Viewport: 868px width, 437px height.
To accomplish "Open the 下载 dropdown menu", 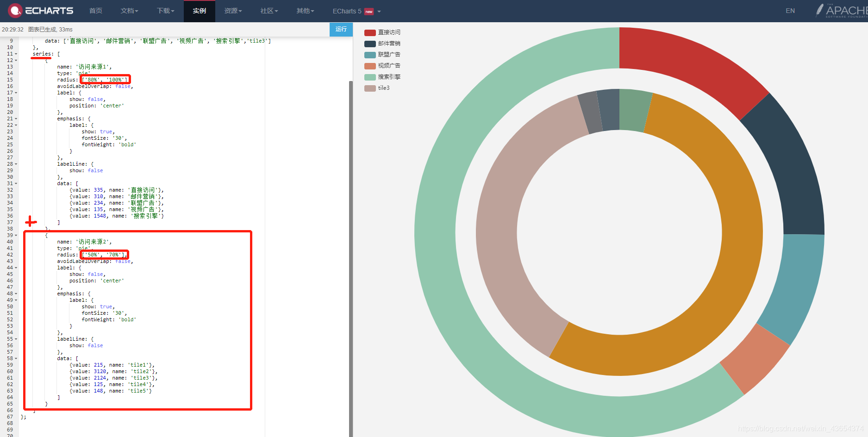I will (x=165, y=11).
